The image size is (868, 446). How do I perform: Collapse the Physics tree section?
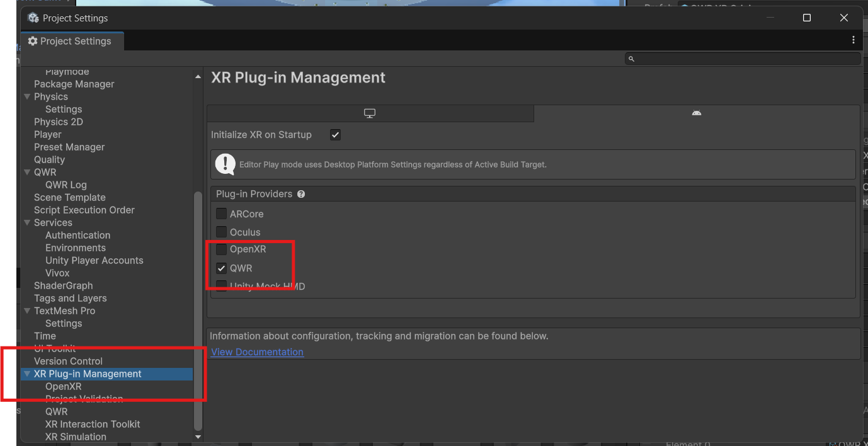tap(27, 96)
